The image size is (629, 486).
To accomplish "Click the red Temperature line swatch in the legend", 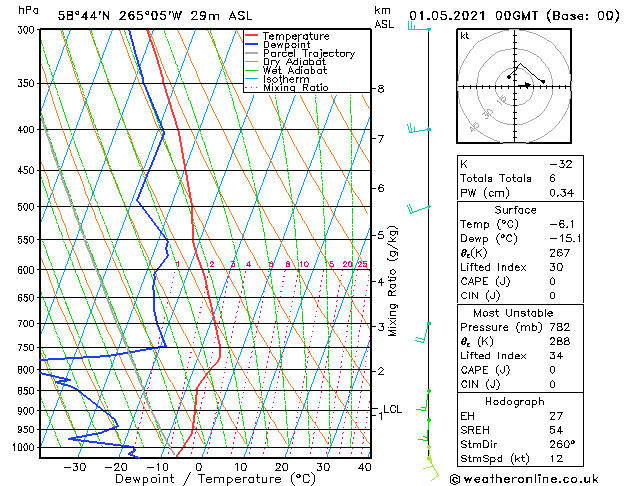I will 252,36.
